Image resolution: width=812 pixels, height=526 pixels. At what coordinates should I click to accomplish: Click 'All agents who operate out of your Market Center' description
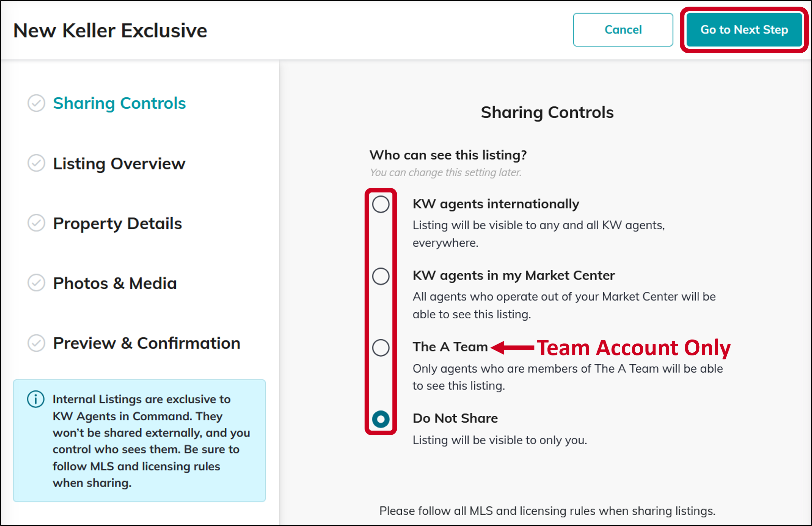pyautogui.click(x=564, y=305)
